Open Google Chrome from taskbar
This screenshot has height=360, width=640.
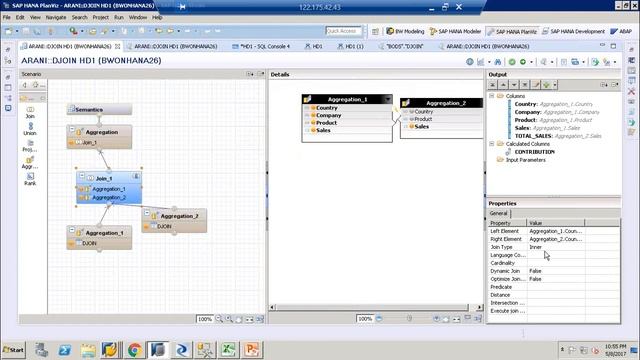135,350
